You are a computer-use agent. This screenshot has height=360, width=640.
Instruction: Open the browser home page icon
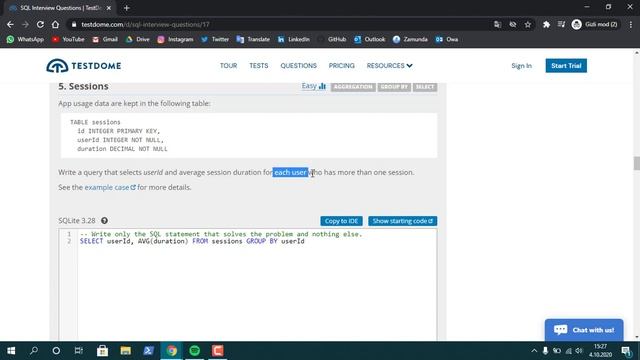[55, 24]
